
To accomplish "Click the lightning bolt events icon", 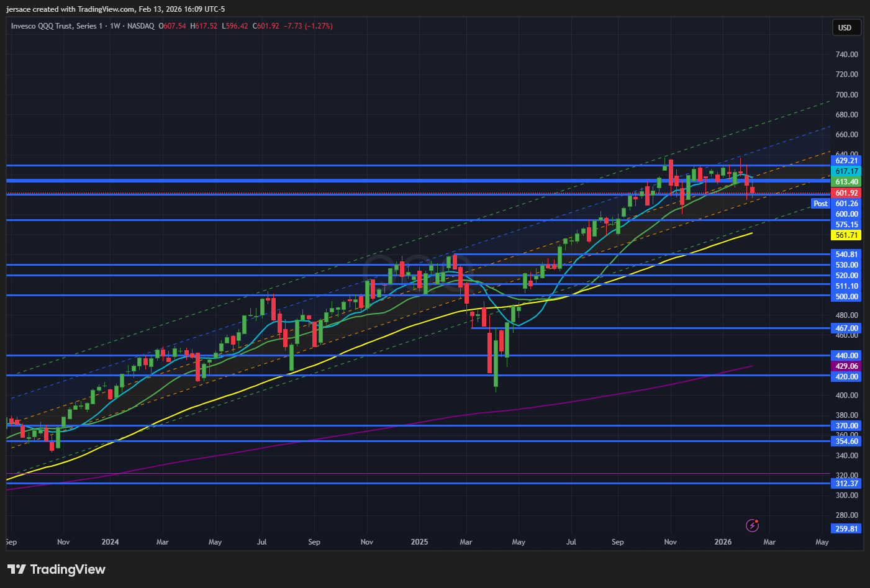I will pos(752,526).
